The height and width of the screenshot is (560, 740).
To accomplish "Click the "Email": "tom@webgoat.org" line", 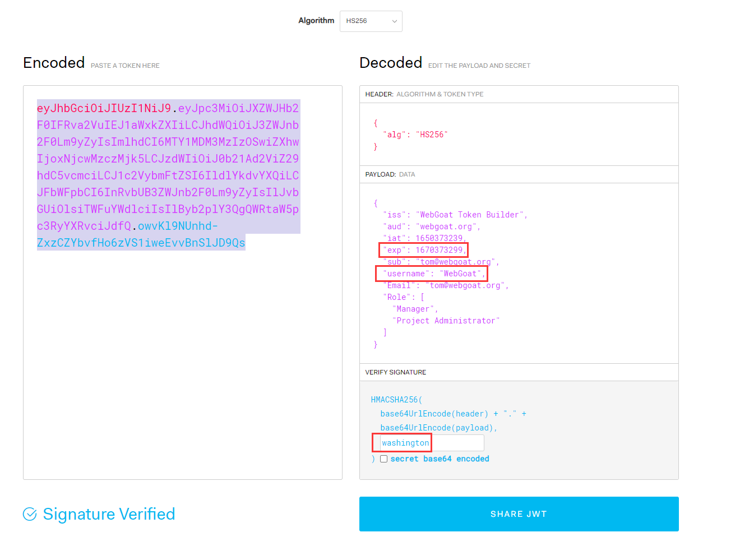I will pyautogui.click(x=446, y=285).
